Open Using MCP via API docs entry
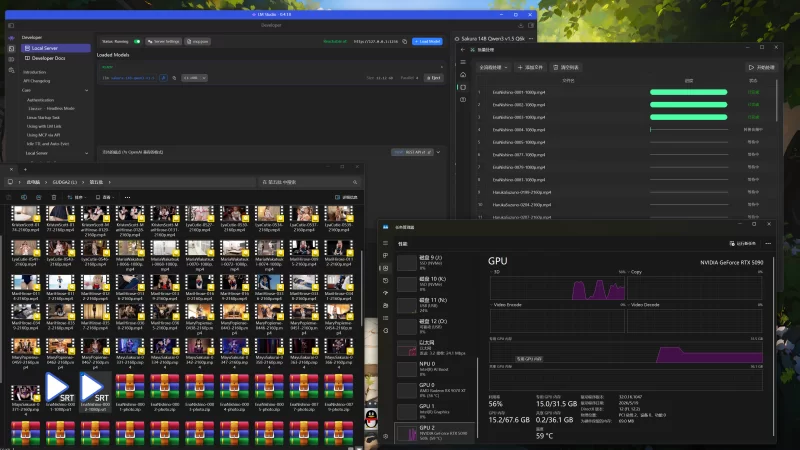 pyautogui.click(x=43, y=135)
